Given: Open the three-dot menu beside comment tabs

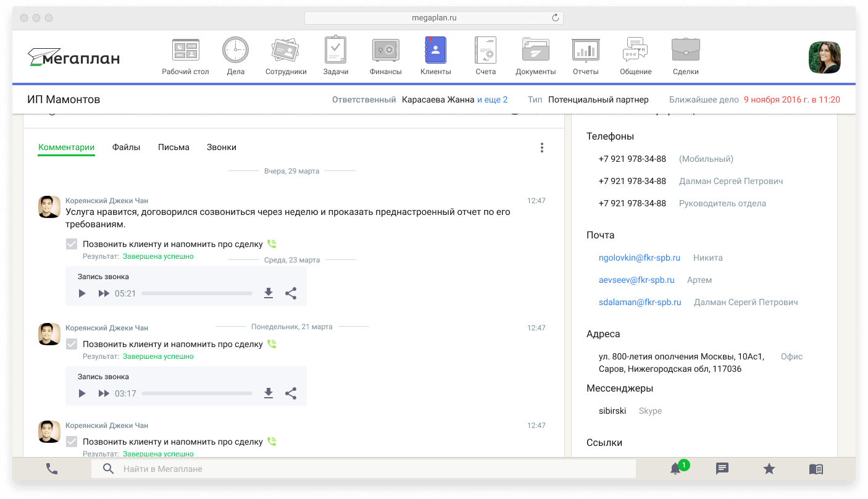Looking at the screenshot, I should click(x=541, y=148).
